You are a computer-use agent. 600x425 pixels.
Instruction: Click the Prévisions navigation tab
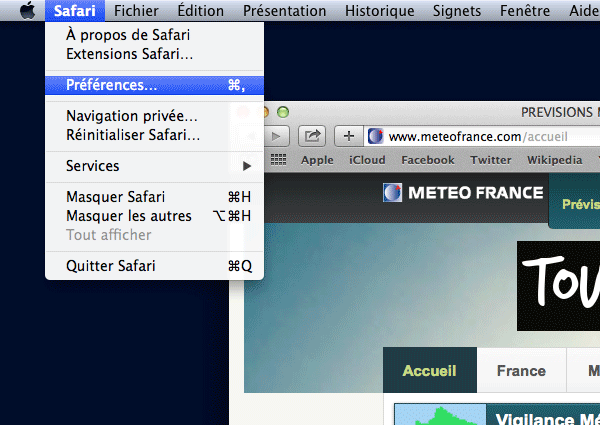pos(574,201)
